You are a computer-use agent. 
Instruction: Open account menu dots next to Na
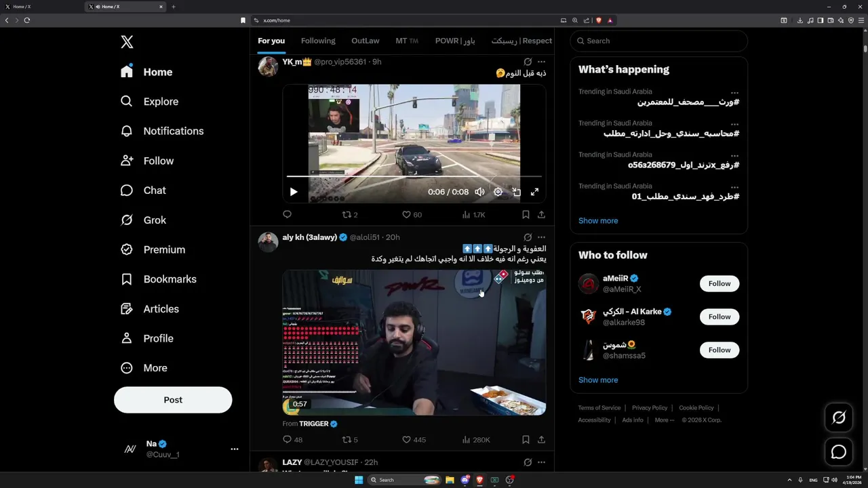tap(235, 449)
